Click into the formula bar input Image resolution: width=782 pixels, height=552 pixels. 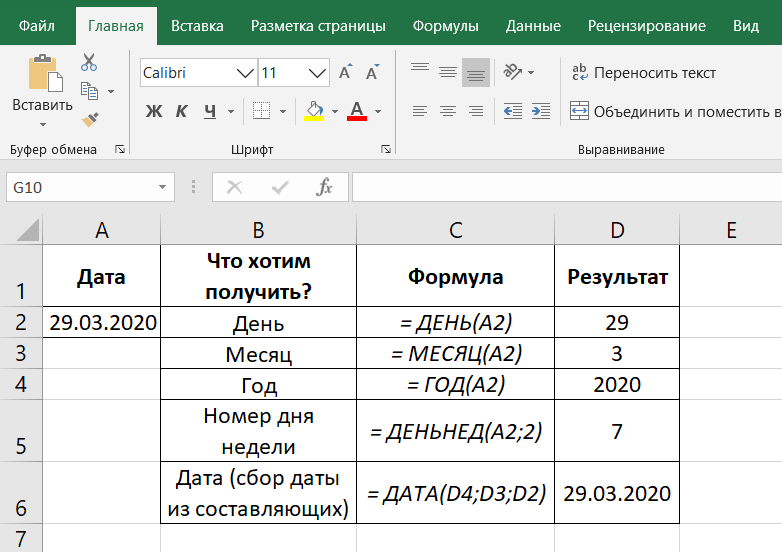567,187
